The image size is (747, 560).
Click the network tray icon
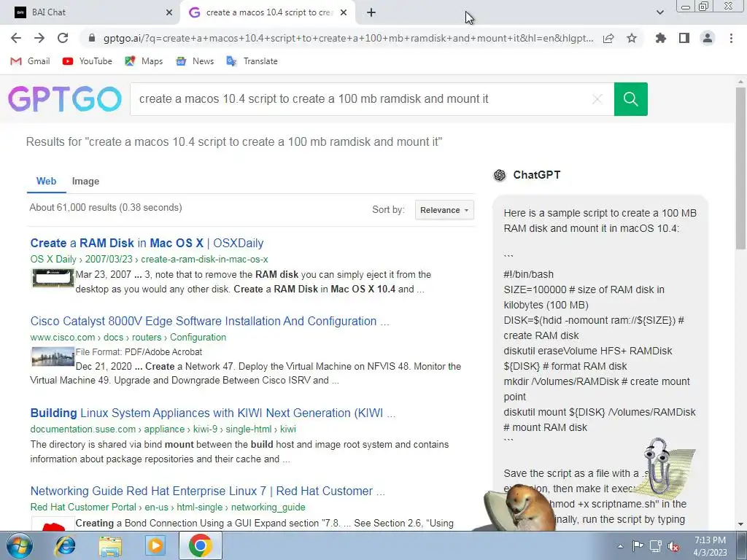click(656, 546)
